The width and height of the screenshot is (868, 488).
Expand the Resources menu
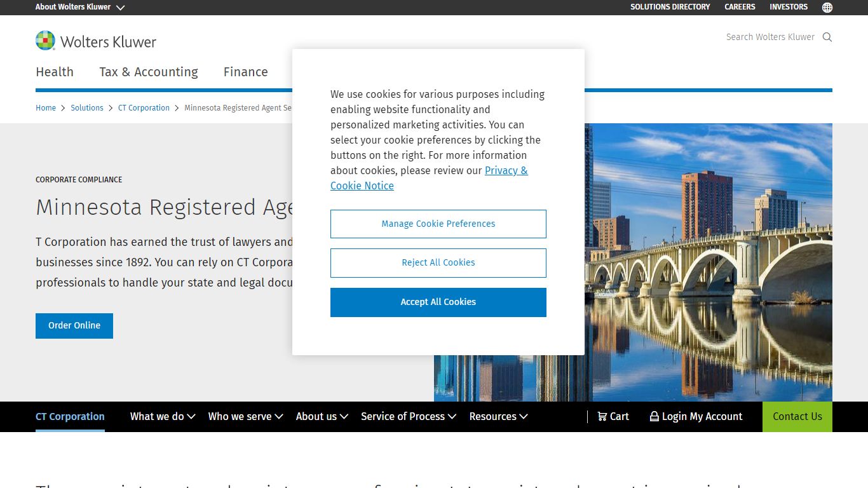coord(498,417)
